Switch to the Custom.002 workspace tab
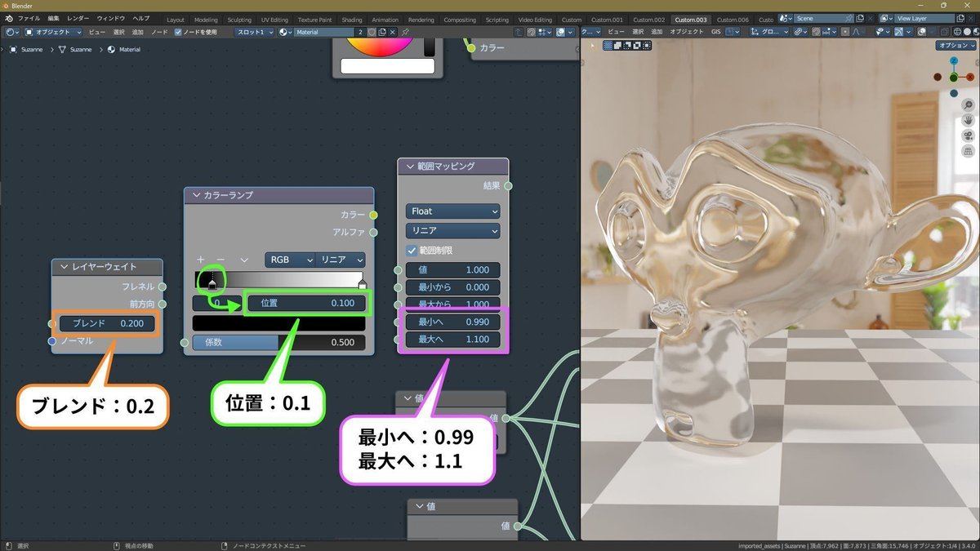This screenshot has height=551, width=980. pyautogui.click(x=649, y=19)
